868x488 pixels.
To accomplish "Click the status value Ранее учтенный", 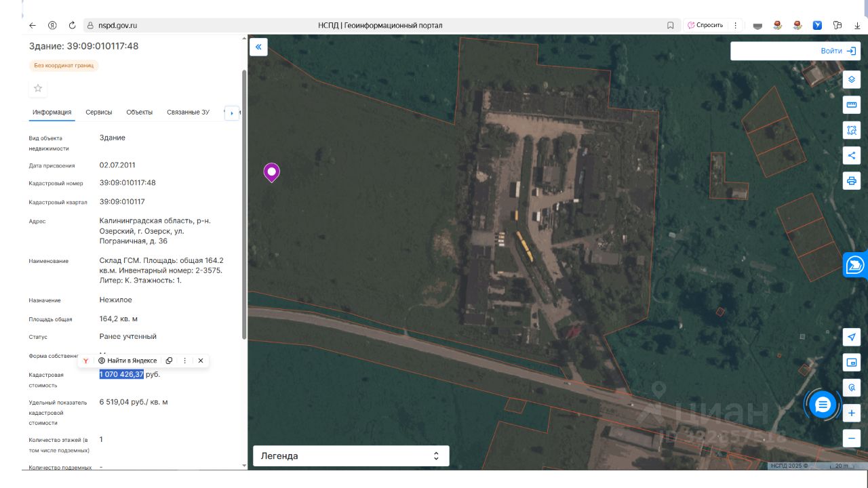I will [x=128, y=336].
